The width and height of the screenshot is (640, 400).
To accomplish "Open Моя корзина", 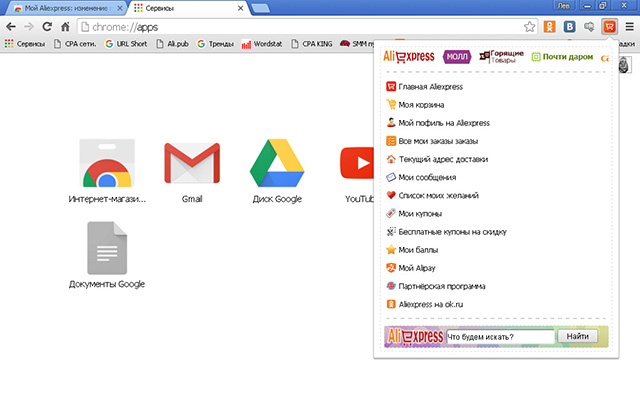I will [415, 105].
